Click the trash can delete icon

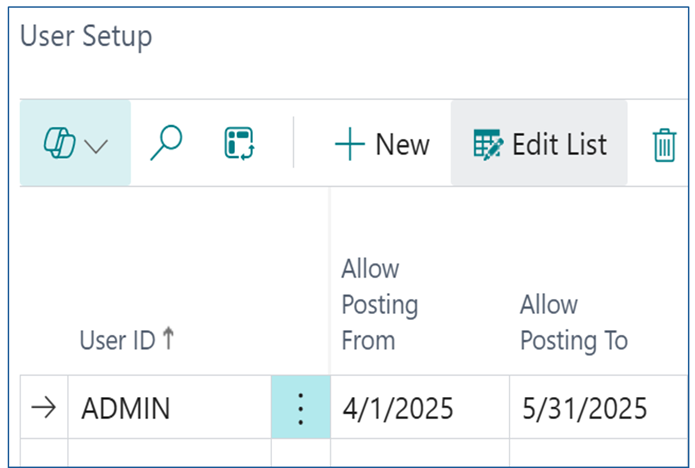[664, 145]
